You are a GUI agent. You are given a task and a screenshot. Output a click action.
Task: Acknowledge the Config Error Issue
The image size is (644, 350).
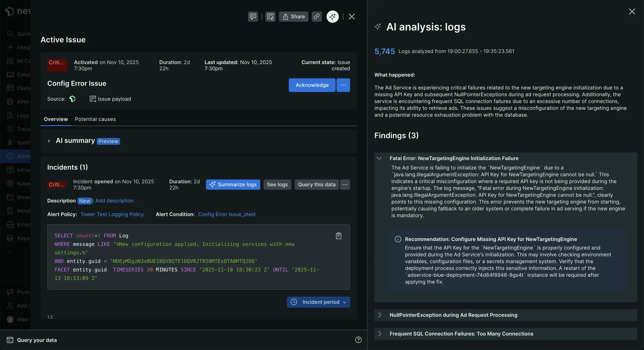click(x=312, y=85)
